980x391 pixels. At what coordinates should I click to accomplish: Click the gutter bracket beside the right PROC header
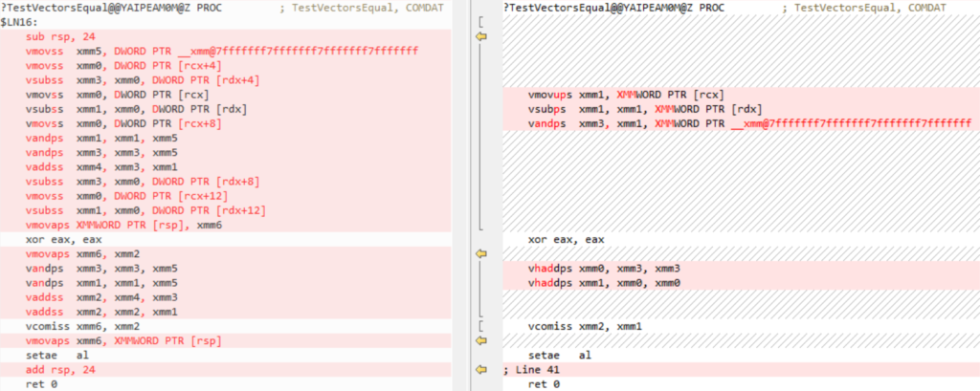click(479, 20)
